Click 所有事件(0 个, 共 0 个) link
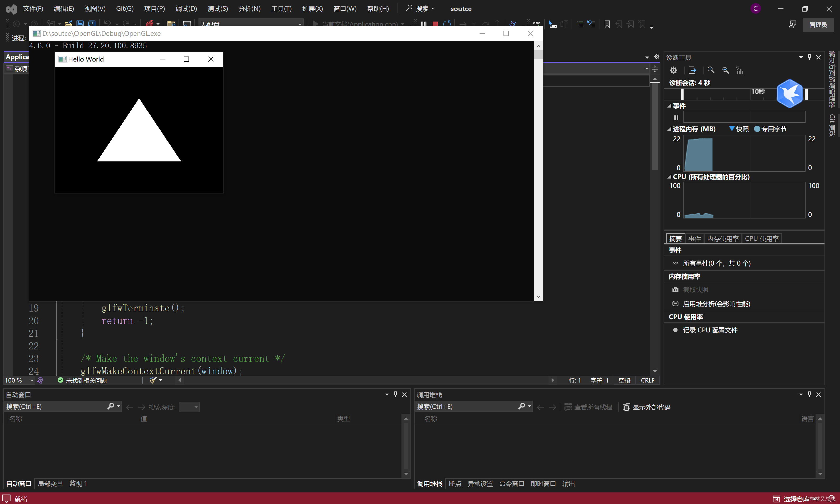 click(x=716, y=263)
